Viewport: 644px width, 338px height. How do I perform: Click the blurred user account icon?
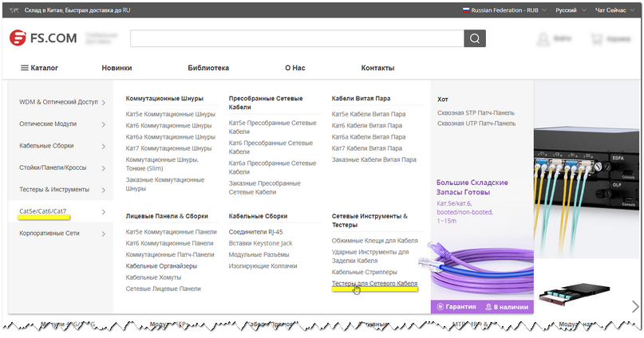coord(543,39)
